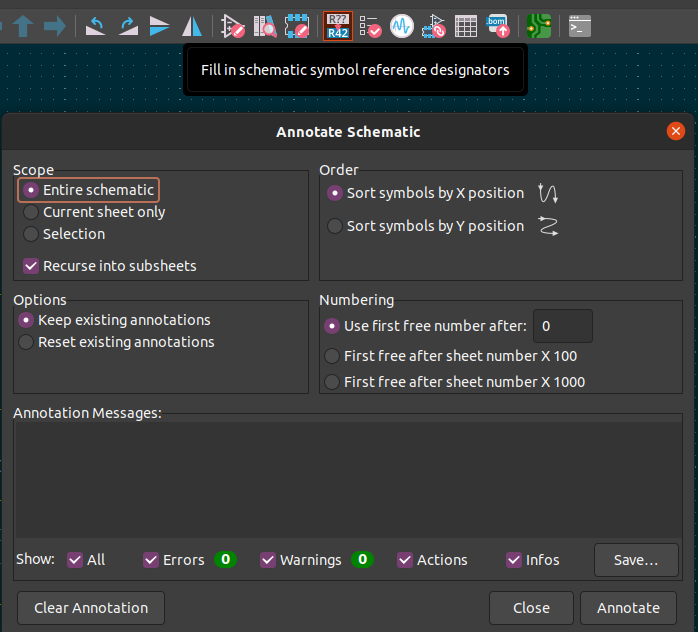Select Current sheet only scope
Image resolution: width=698 pixels, height=632 pixels.
pos(94,212)
